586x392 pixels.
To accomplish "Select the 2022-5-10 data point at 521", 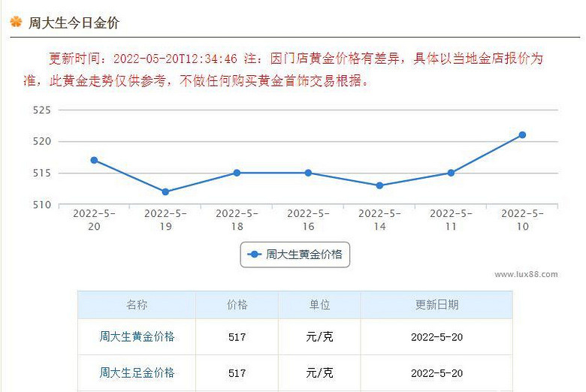I will (x=522, y=135).
